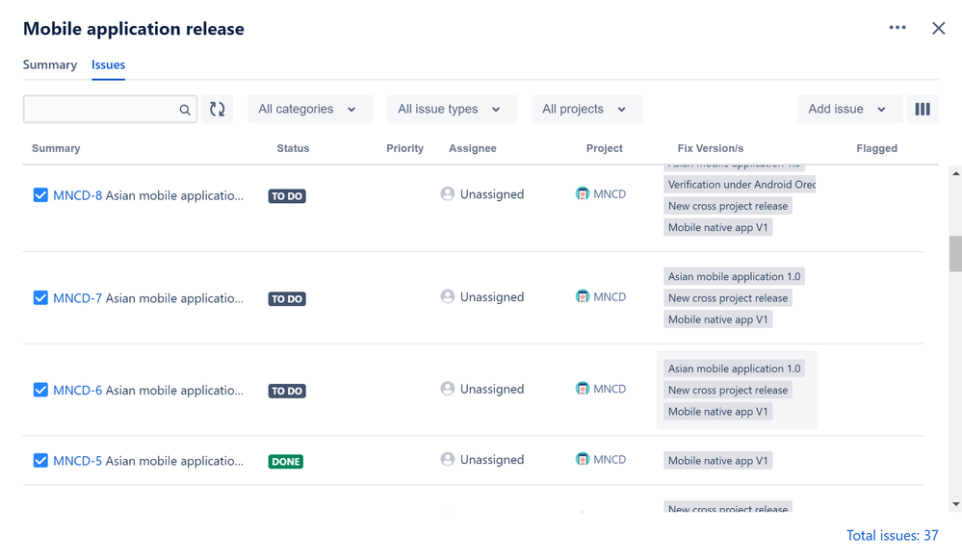Click New cross project release tag in MNCD-7
The width and height of the screenshot is (962, 560).
[x=728, y=298]
